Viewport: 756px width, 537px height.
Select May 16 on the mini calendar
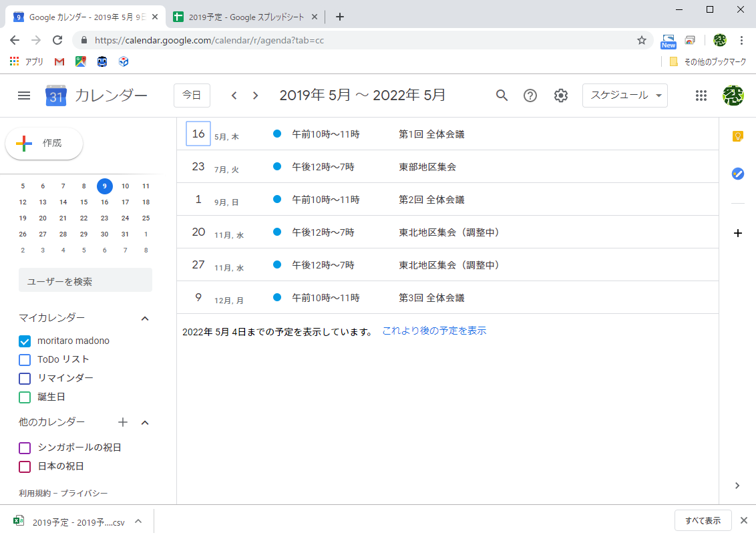(x=104, y=202)
